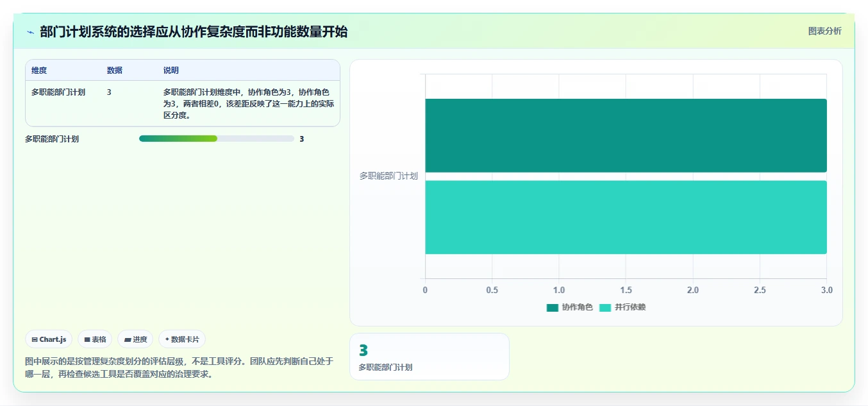Click the data card showing 3

coord(430,357)
